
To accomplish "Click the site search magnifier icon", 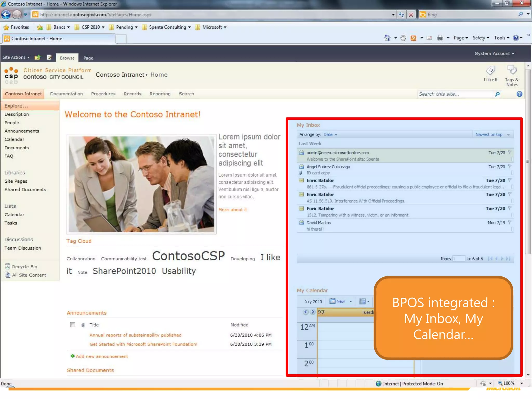I will coord(497,94).
